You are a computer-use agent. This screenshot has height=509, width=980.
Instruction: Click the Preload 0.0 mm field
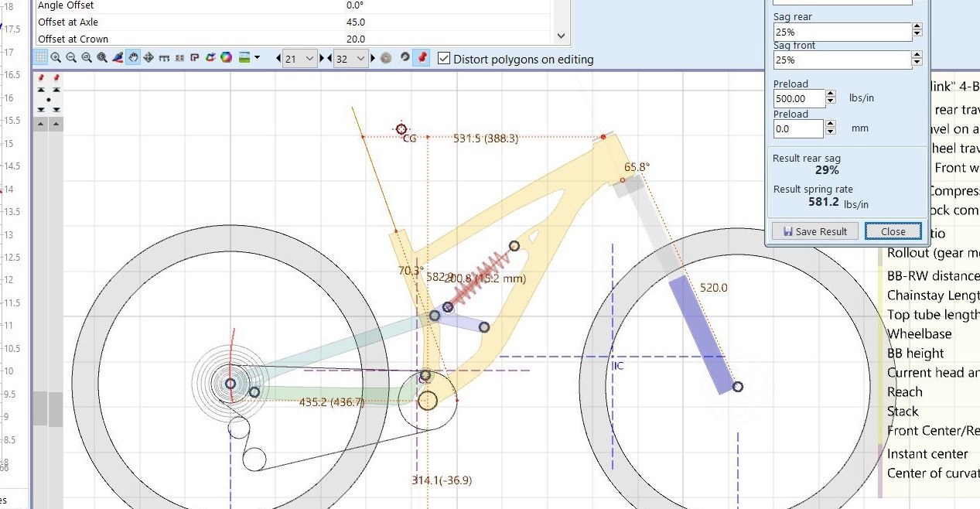click(799, 128)
